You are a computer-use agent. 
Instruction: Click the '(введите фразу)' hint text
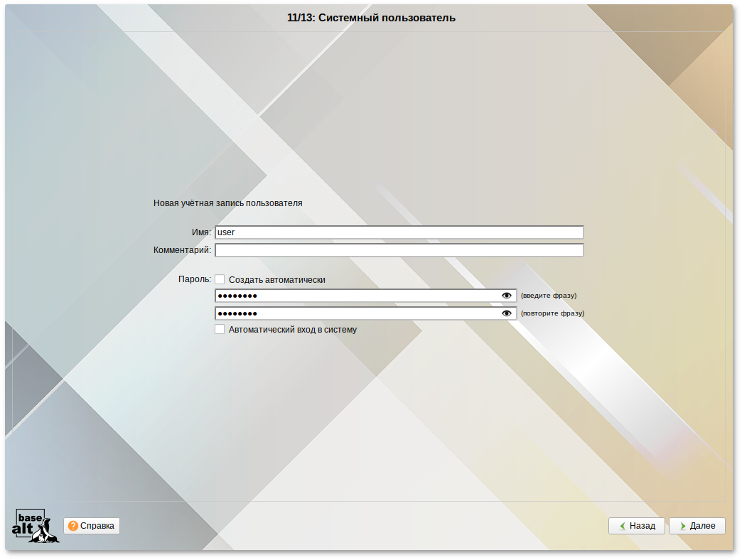[549, 296]
